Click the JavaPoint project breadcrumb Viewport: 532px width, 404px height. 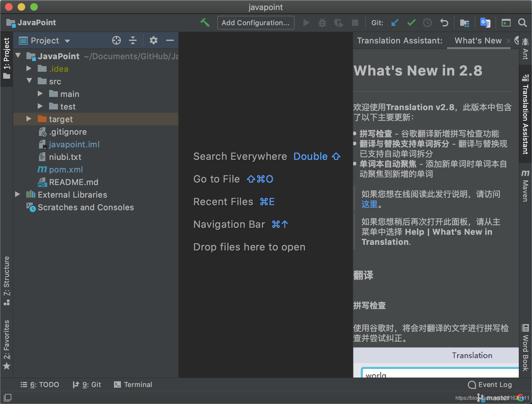click(x=31, y=23)
